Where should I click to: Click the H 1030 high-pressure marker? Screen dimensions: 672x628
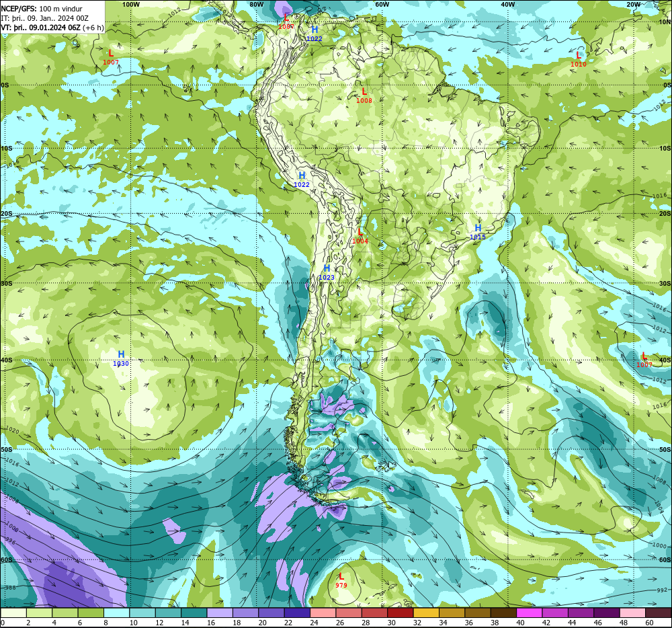point(121,358)
